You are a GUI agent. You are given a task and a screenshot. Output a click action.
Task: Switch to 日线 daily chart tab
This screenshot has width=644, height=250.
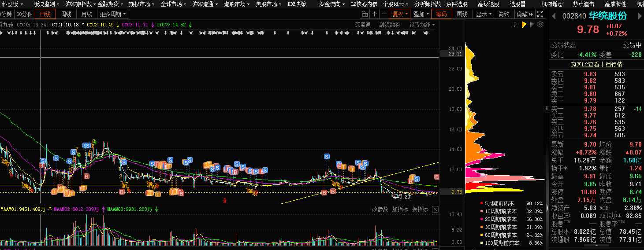[x=45, y=14]
